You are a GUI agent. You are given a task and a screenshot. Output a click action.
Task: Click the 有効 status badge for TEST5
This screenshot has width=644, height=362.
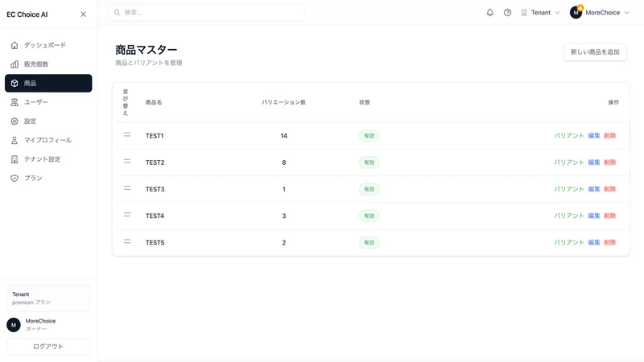coord(369,243)
